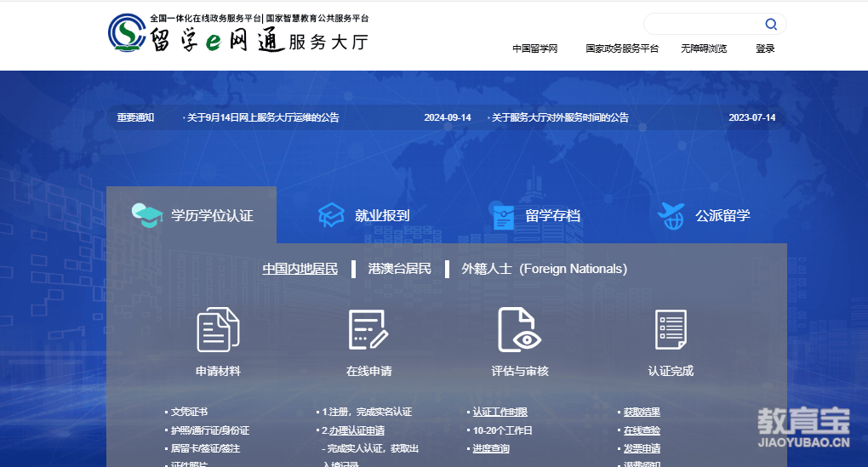
Task: Select the 港澳台居民 category
Action: 400,269
